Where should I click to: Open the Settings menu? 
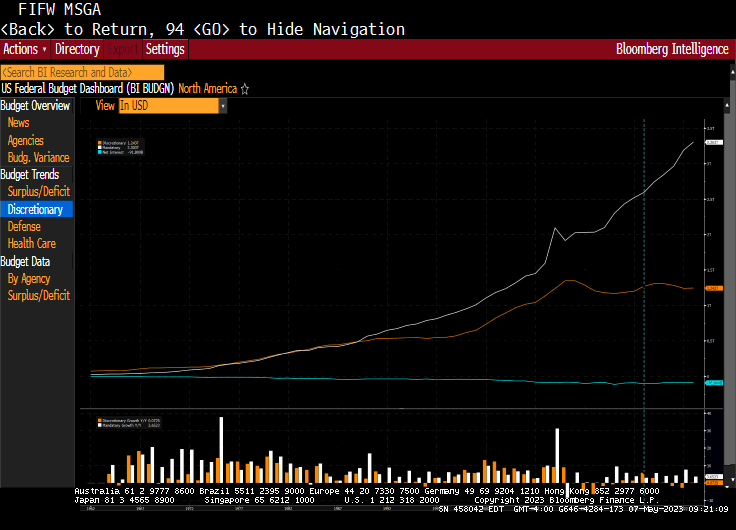point(165,49)
